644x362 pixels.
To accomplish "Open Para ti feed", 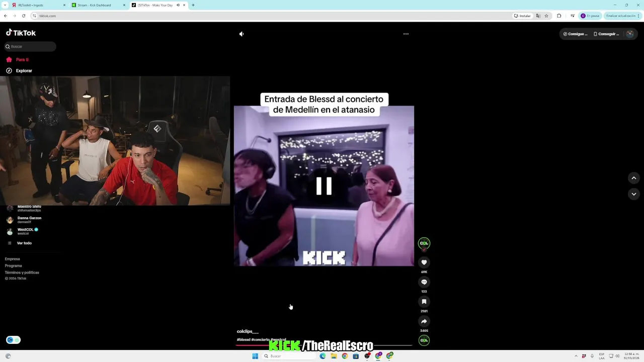I will tap(22, 59).
